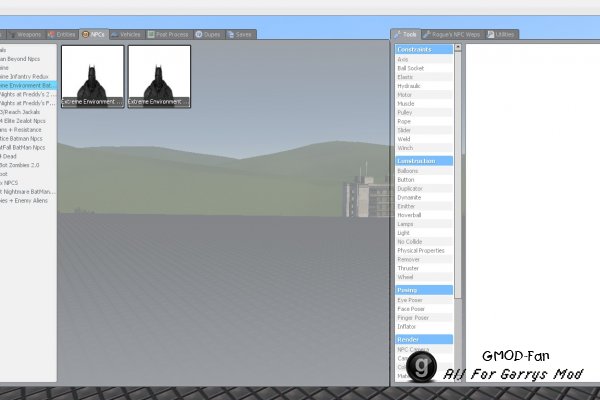Select the 'Beyond Npcs' category row
600x400 pixels.
click(28, 59)
